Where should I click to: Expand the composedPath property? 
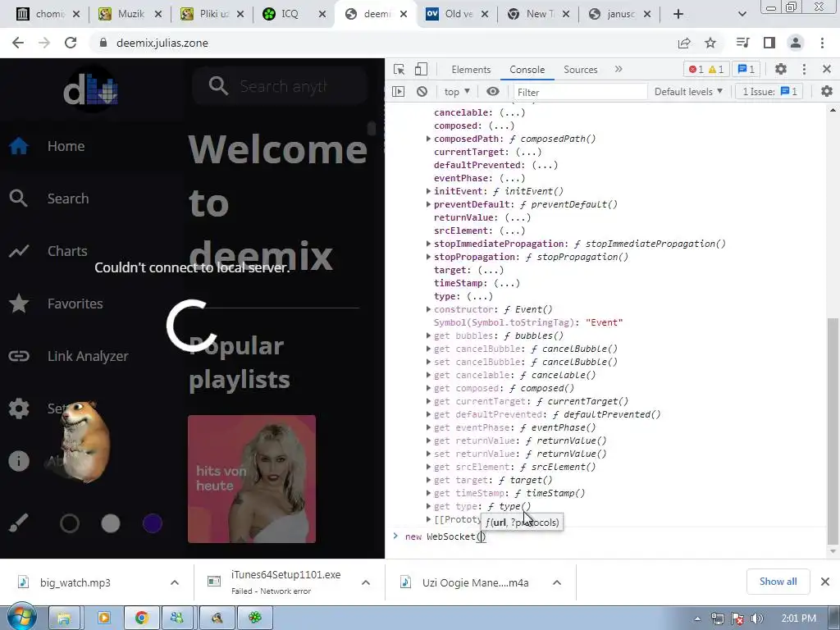coord(428,139)
